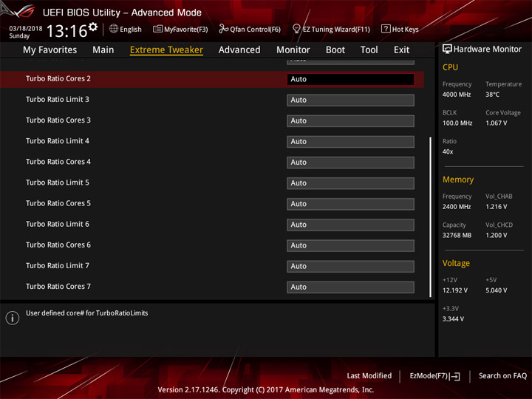This screenshot has height=399, width=532.
Task: Edit the Turbo Ratio Cores 3 value
Action: [x=350, y=120]
